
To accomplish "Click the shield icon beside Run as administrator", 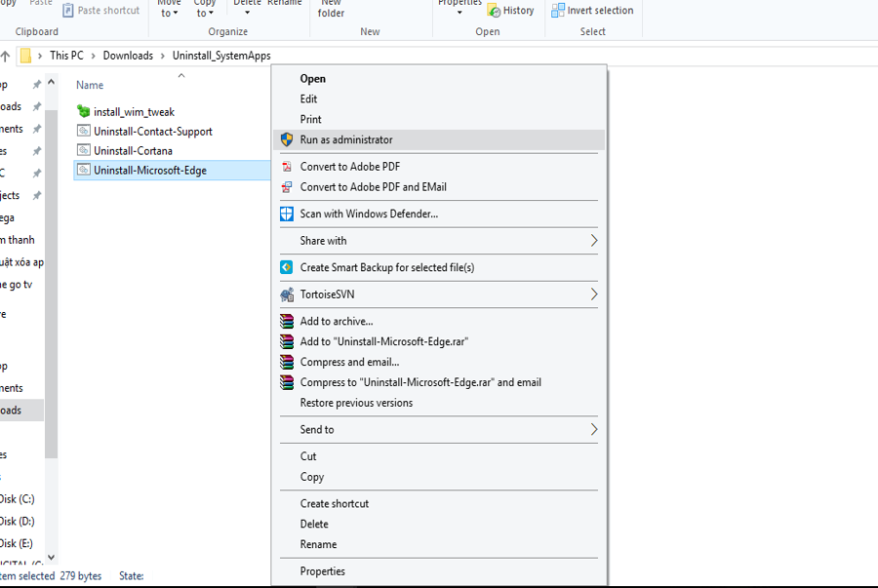I will click(x=287, y=139).
